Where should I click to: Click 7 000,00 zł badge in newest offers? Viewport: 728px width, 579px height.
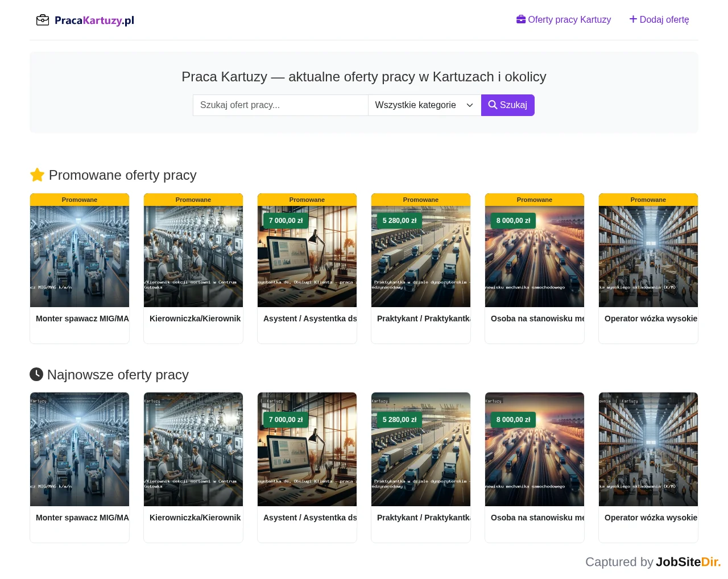pos(286,420)
